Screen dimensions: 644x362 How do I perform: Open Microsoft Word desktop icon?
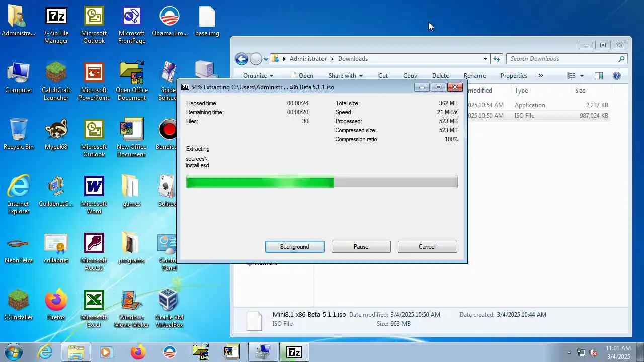point(94,195)
